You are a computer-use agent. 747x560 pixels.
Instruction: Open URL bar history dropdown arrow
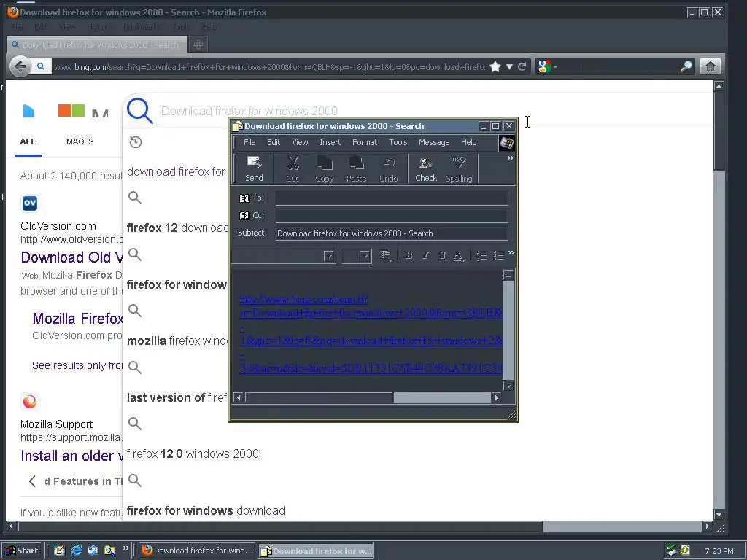pos(509,66)
